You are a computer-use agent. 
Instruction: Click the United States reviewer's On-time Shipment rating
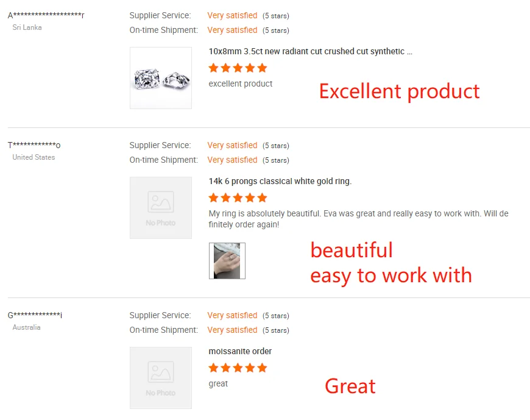point(232,160)
